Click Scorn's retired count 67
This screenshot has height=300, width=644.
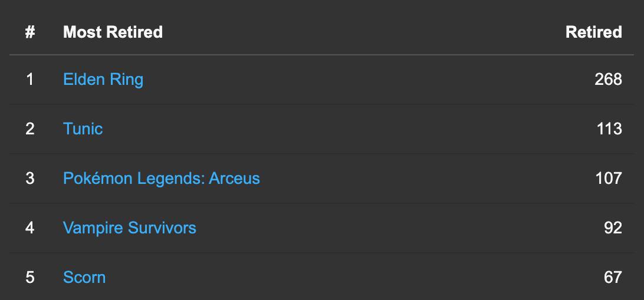613,277
